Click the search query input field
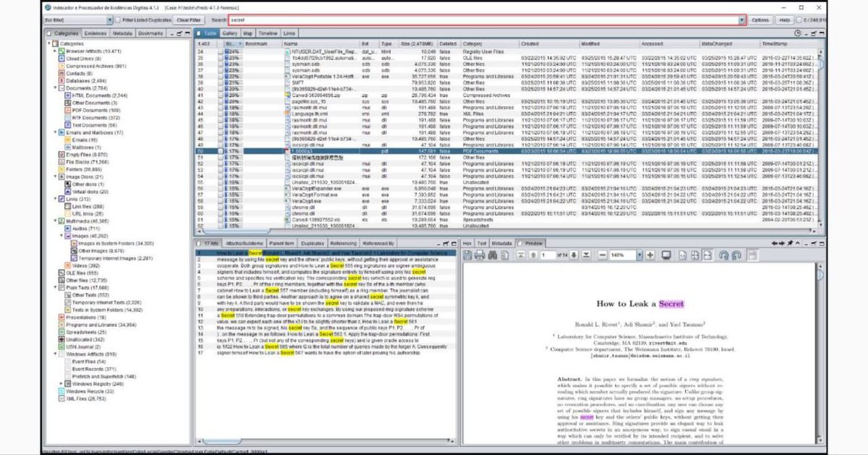The width and height of the screenshot is (868, 455). (x=482, y=20)
